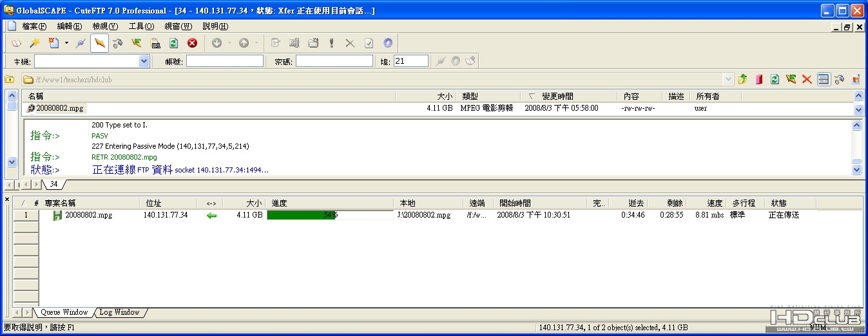Click the green Refresh toolbar icon
868x336 pixels.
pos(173,43)
